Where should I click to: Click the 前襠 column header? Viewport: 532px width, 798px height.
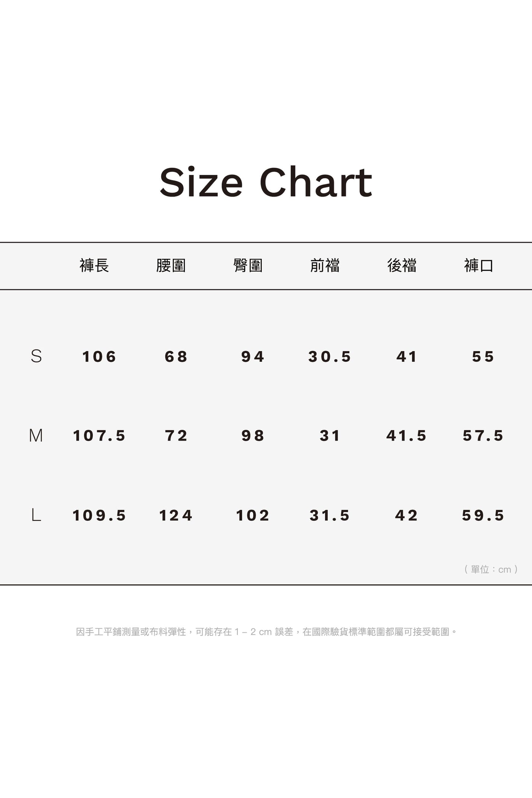tap(325, 265)
